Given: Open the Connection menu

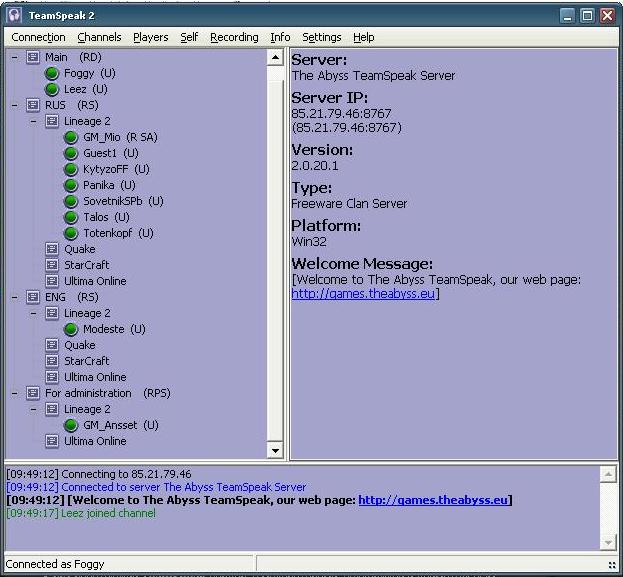Looking at the screenshot, I should pyautogui.click(x=39, y=37).
